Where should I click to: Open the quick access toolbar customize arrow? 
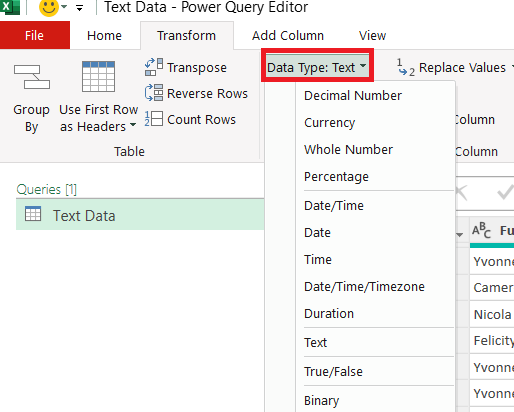coord(79,8)
